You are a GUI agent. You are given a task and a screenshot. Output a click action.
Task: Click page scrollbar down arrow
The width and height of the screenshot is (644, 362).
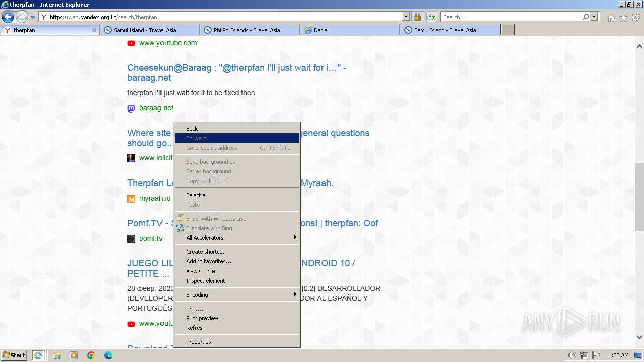point(639,337)
